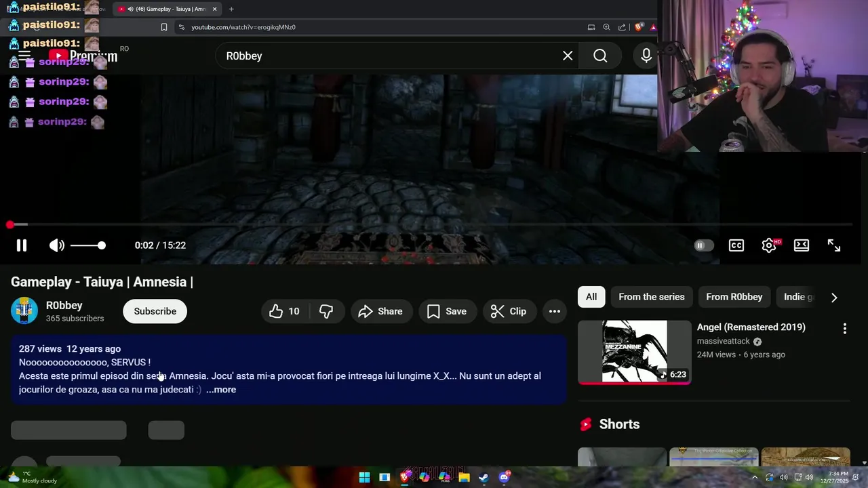This screenshot has height=488, width=868.
Task: Open Angel (Remastered 2019) thumbnail
Action: [x=634, y=352]
